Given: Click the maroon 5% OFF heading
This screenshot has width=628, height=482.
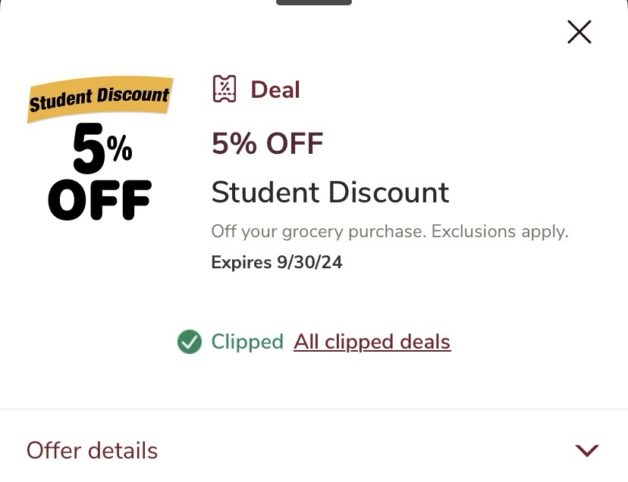Looking at the screenshot, I should (x=267, y=144).
